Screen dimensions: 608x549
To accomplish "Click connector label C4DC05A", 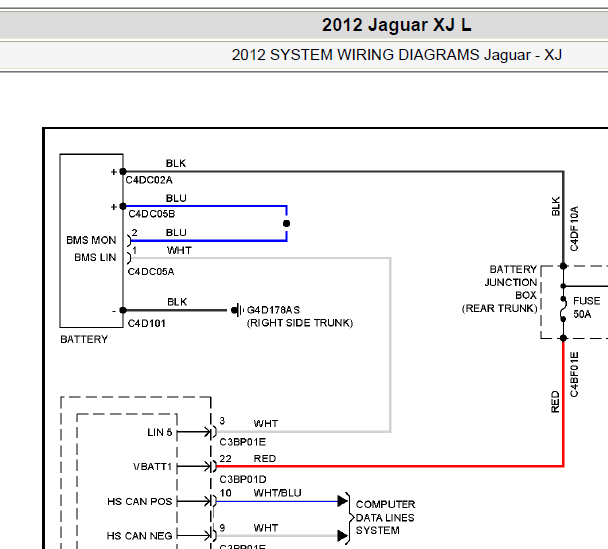I will click(151, 272).
